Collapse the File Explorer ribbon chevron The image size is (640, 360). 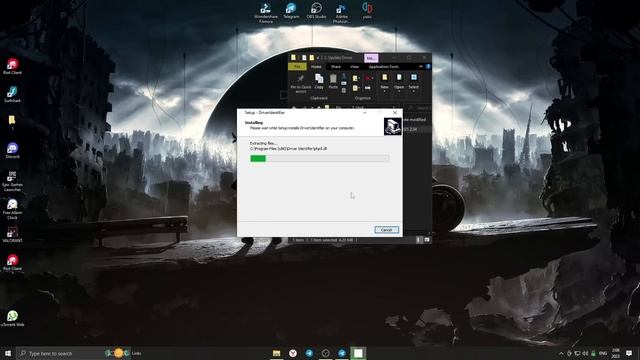click(421, 67)
